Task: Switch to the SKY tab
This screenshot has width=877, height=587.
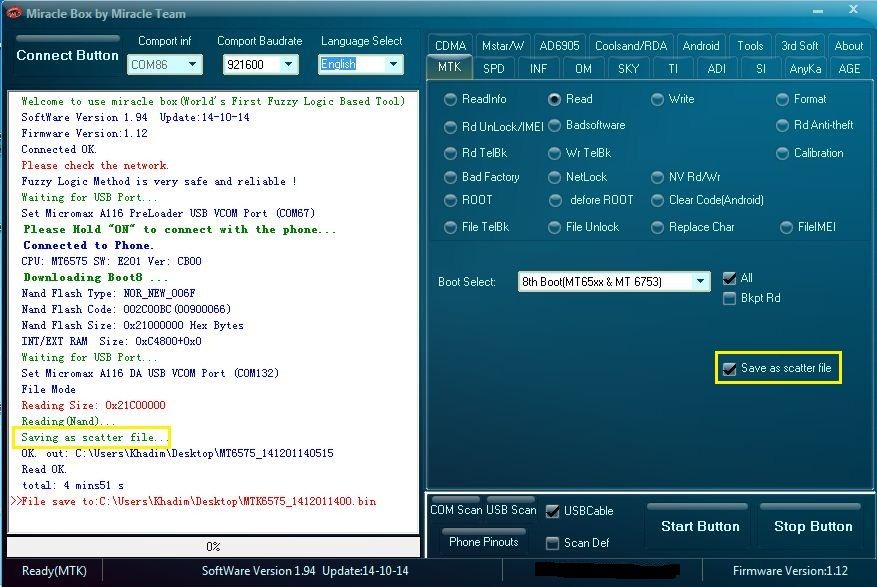Action: (x=628, y=69)
